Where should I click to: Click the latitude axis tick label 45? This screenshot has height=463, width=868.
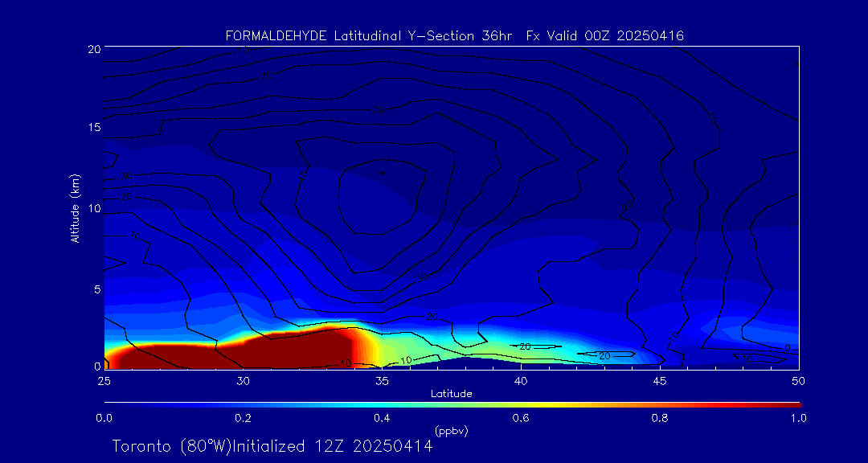tap(660, 380)
